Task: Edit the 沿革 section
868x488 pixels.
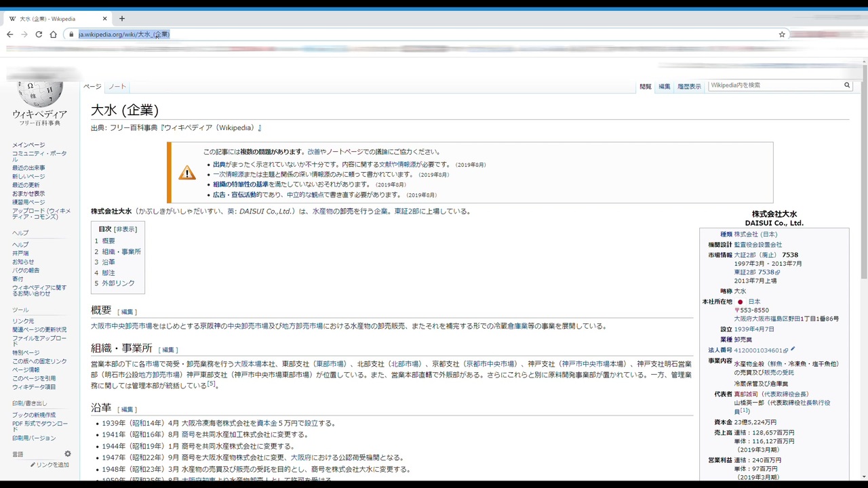Action: click(127, 409)
